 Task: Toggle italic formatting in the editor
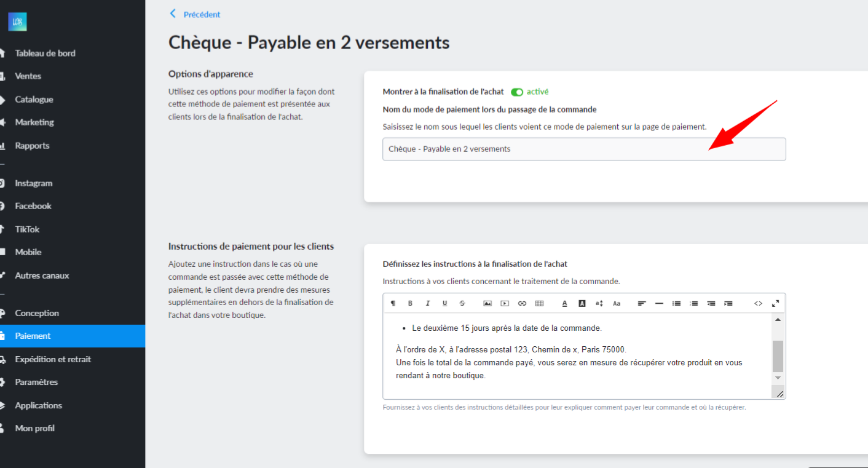[x=427, y=303]
